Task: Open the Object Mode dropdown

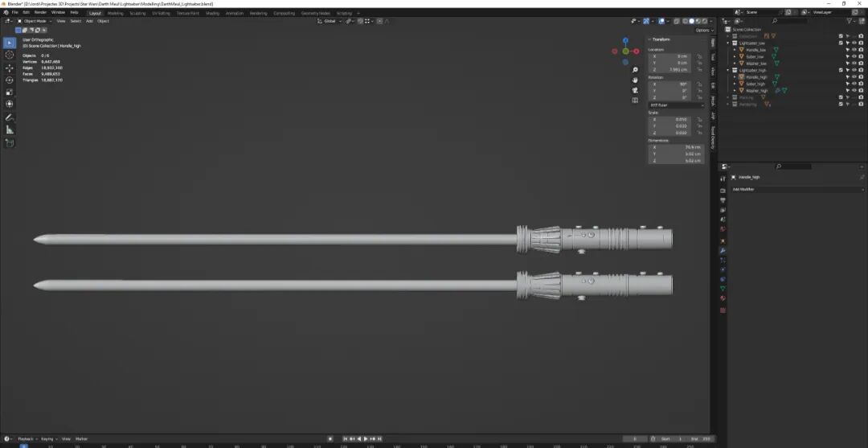Action: tap(35, 21)
